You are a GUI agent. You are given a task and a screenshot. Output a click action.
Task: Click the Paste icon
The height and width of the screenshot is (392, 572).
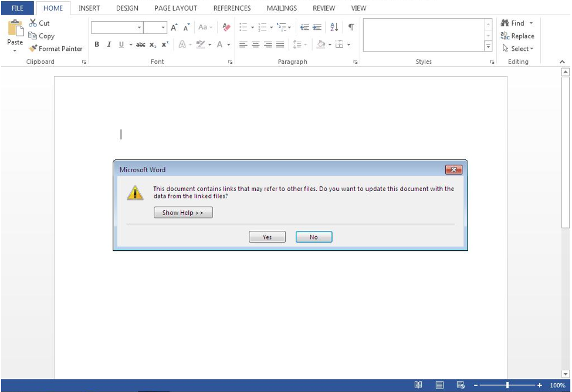pyautogui.click(x=15, y=29)
